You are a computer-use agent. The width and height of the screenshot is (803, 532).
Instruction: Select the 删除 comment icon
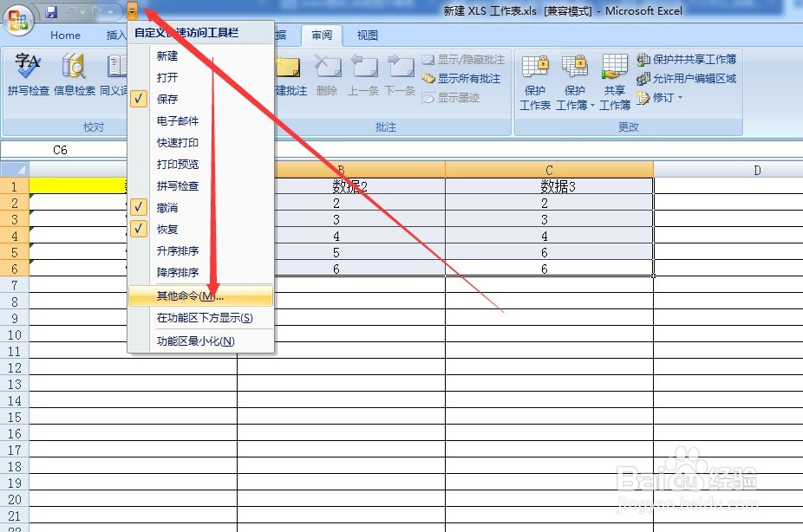click(328, 78)
